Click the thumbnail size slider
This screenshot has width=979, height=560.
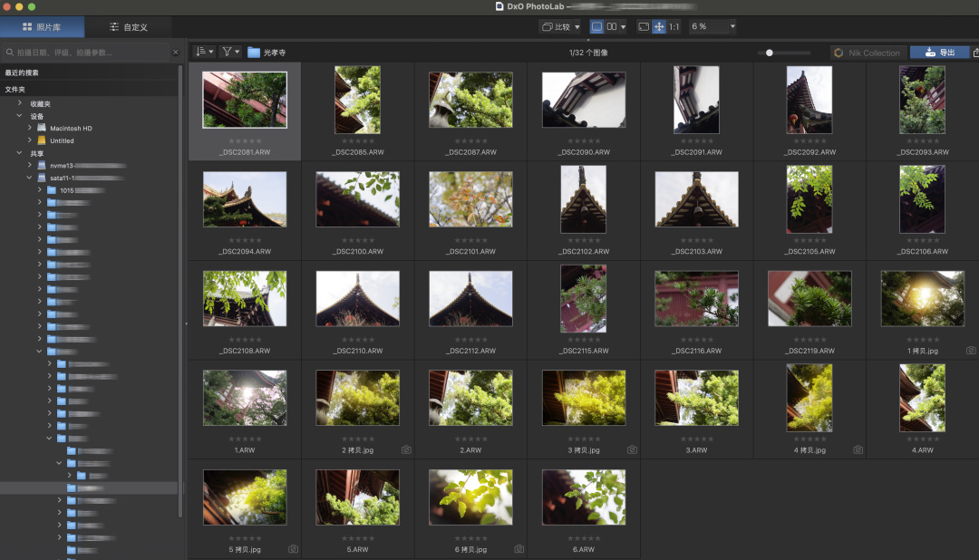pos(770,53)
